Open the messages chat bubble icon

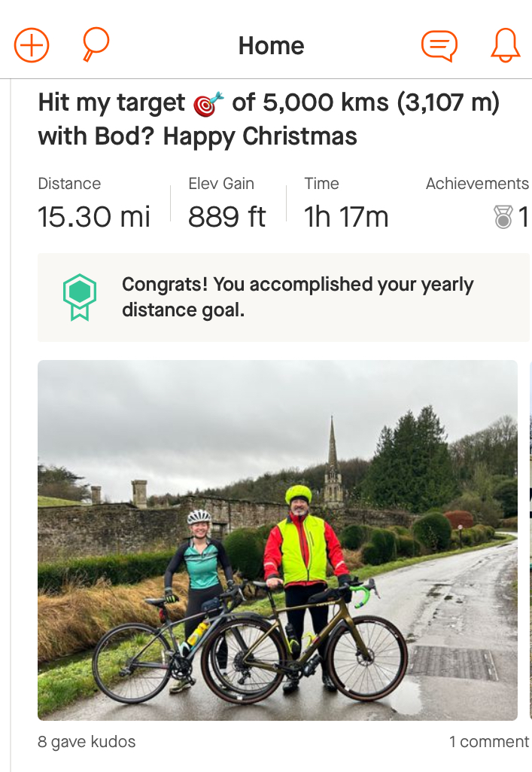[x=439, y=46]
